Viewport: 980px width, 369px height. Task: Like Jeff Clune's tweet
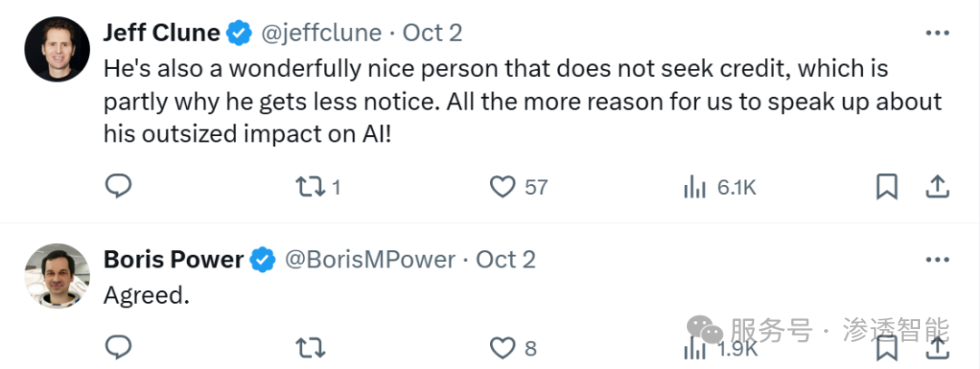pyautogui.click(x=503, y=187)
